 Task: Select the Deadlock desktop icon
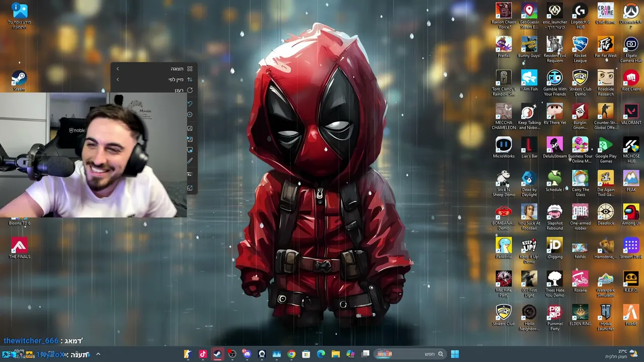point(606,215)
